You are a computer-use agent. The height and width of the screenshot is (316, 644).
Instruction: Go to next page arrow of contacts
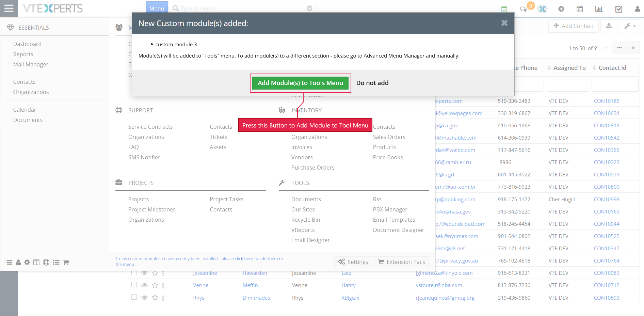point(633,48)
